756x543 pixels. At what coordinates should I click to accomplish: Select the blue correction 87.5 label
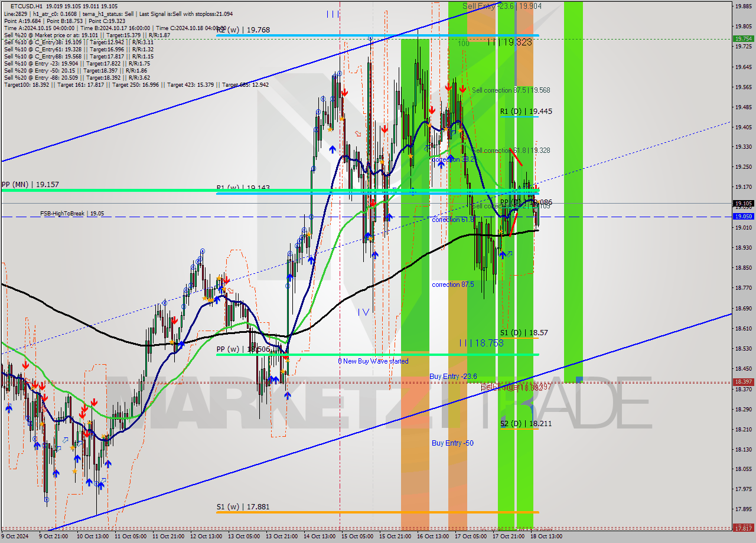(454, 284)
